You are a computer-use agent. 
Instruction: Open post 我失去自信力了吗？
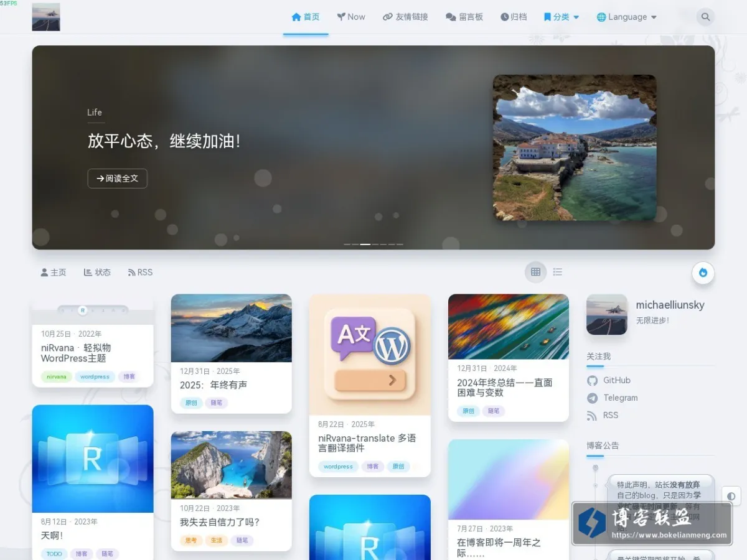click(x=220, y=522)
